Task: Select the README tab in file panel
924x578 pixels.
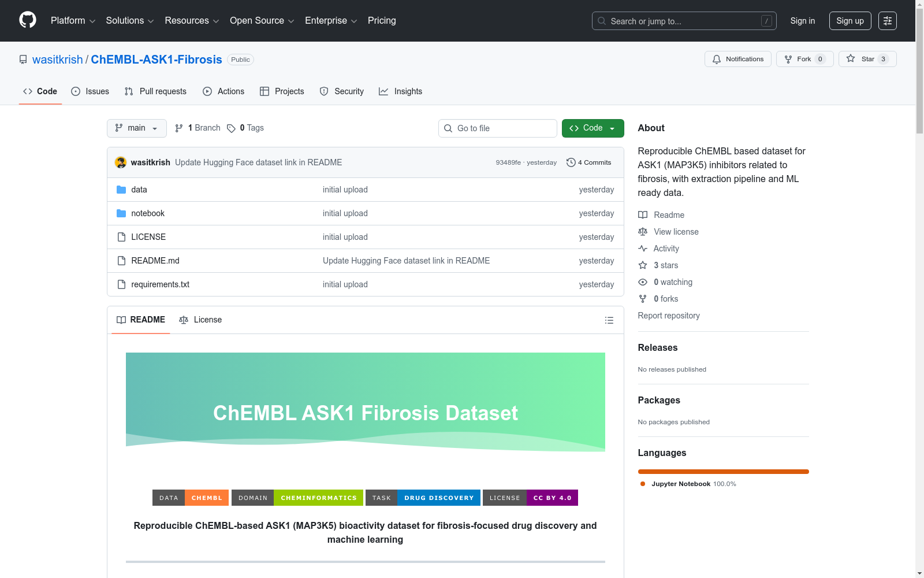Action: coord(141,320)
